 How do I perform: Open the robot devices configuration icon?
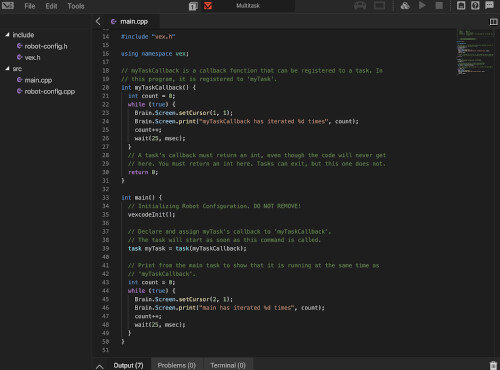click(x=461, y=5)
